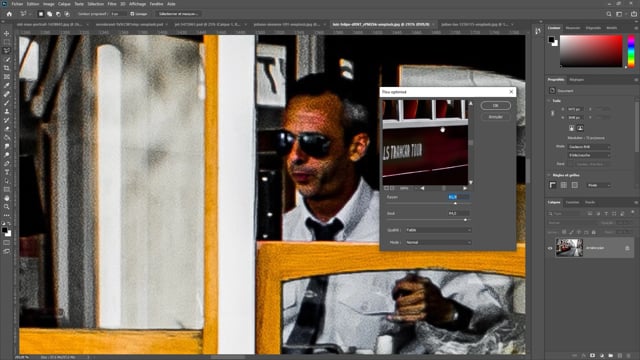Set portrait canvas orientation in Properties

coord(571,128)
